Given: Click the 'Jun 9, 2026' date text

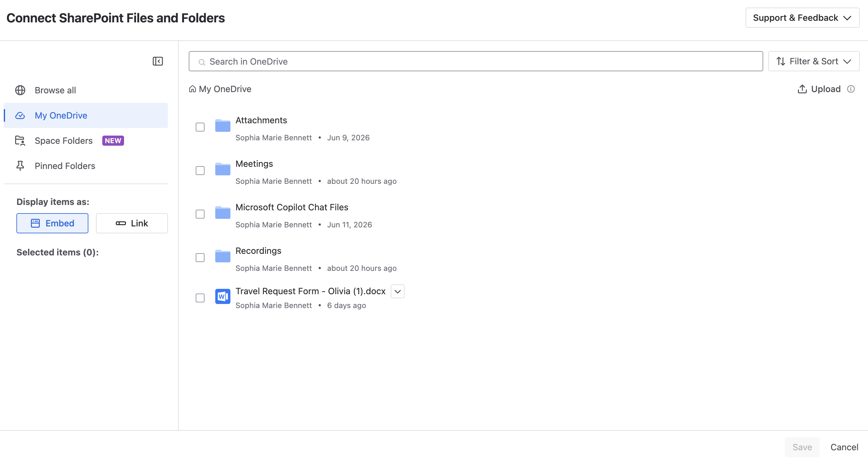Looking at the screenshot, I should point(348,138).
